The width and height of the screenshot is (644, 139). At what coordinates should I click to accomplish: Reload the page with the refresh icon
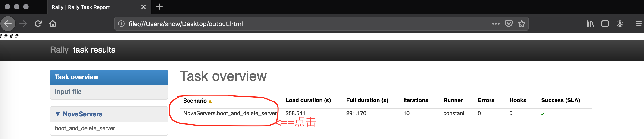(38, 24)
